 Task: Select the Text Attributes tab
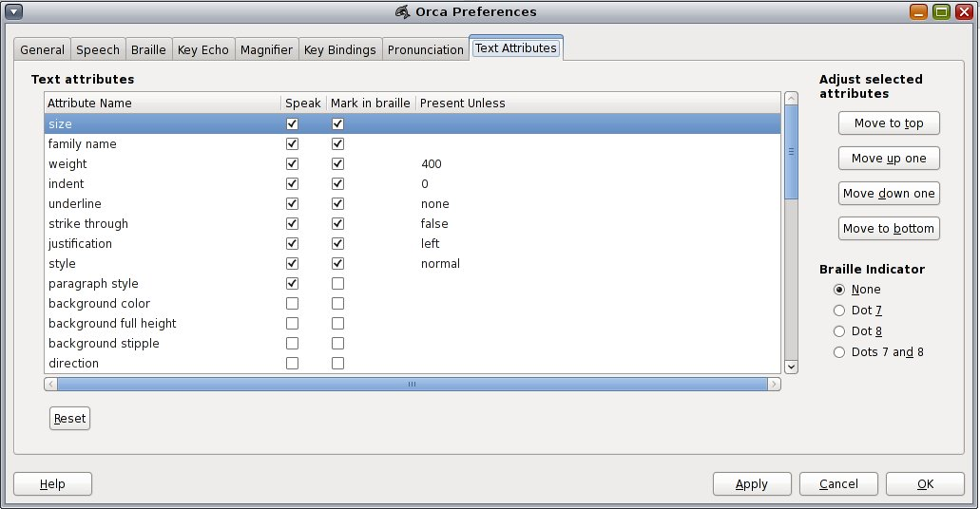(x=515, y=48)
